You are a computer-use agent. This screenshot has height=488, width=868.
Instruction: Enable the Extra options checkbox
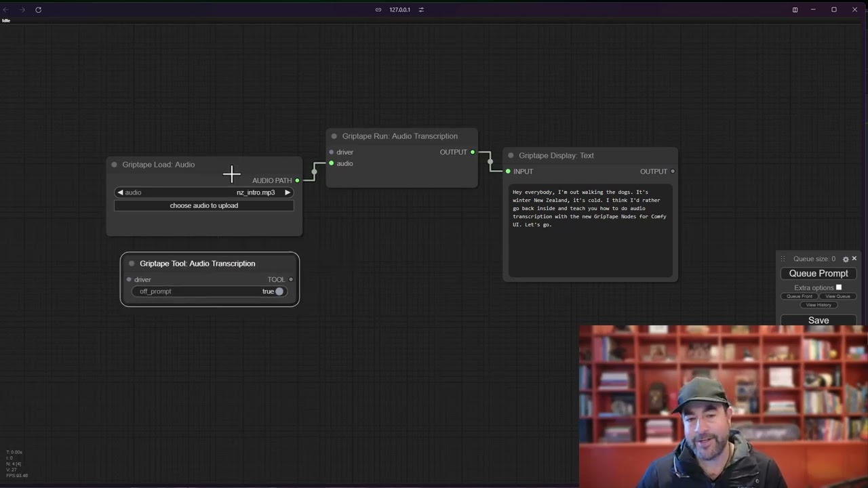tap(839, 287)
